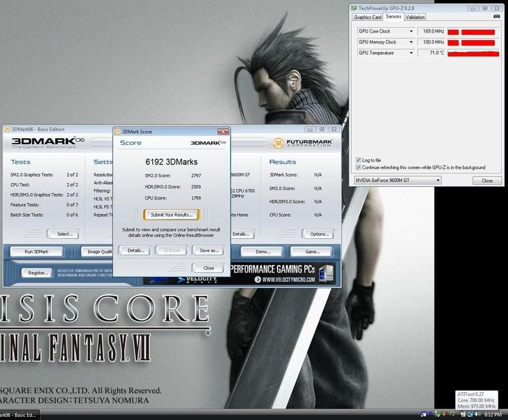Image resolution: width=508 pixels, height=420 pixels.
Task: Open the GPU Core Clock sensor dropdown
Action: [411, 31]
